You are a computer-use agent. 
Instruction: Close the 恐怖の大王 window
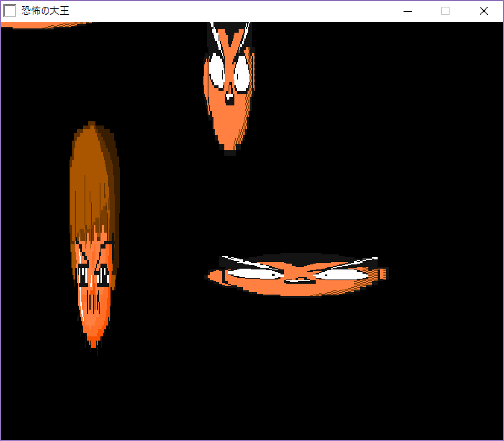484,11
